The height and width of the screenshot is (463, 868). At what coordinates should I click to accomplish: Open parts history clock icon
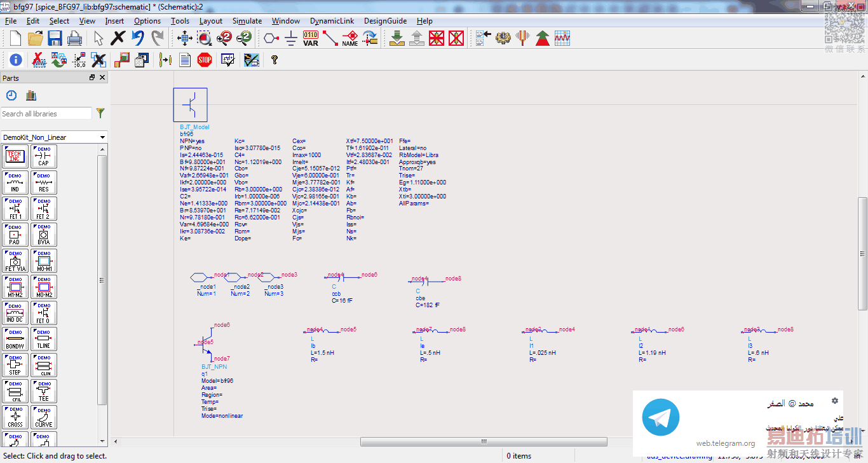pyautogui.click(x=11, y=95)
